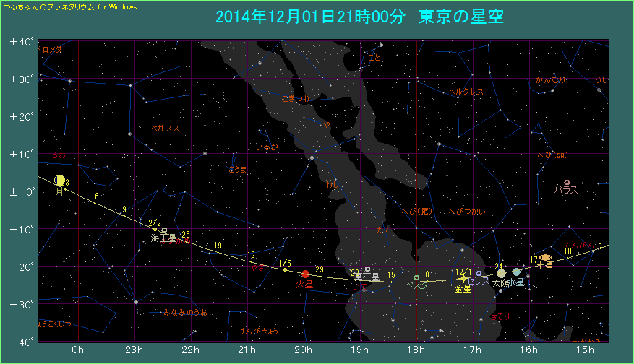Click the いるか constellation label
Image resolution: width=634 pixels, height=364 pixels.
(x=267, y=147)
